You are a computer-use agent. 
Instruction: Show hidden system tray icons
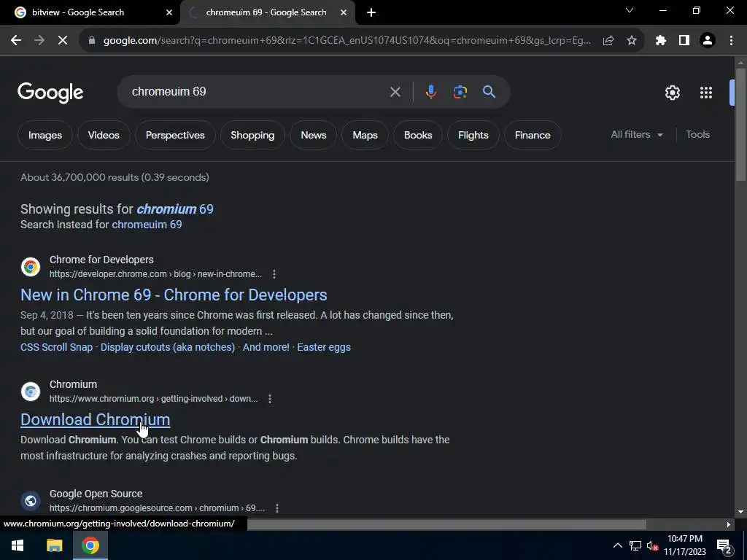[x=617, y=545]
